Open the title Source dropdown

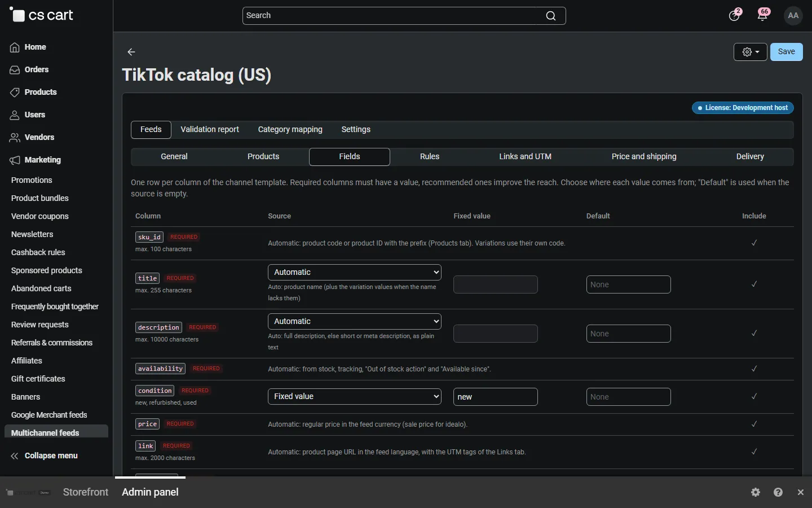click(x=355, y=272)
